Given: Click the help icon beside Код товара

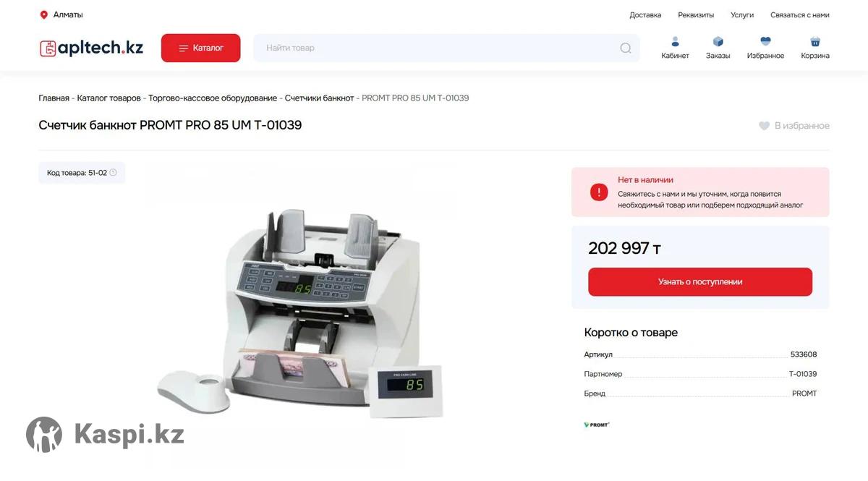Looking at the screenshot, I should coord(113,173).
